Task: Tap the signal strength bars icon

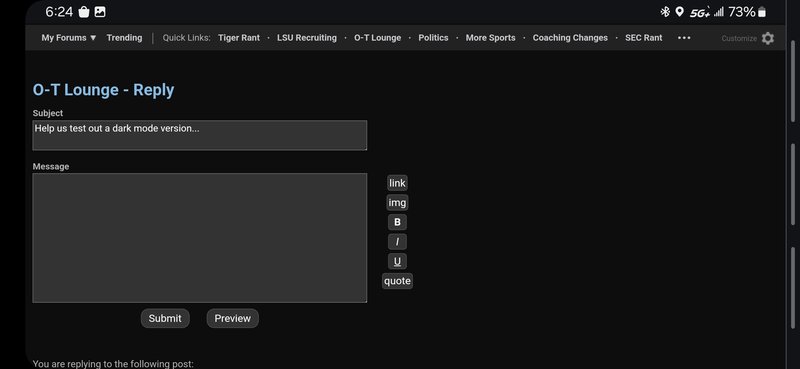Action: point(719,12)
